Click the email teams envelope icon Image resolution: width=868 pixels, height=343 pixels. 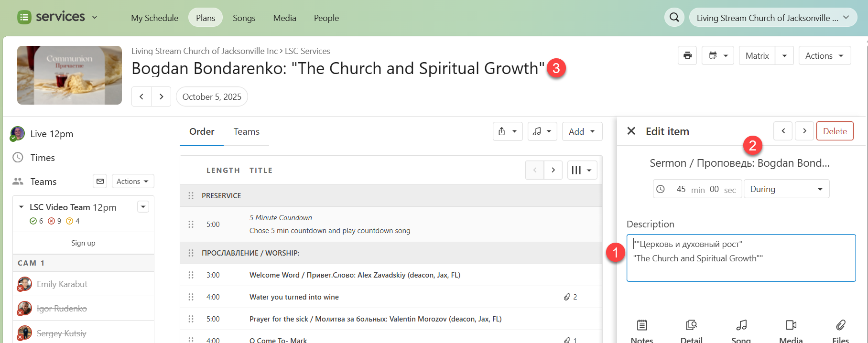[100, 182]
